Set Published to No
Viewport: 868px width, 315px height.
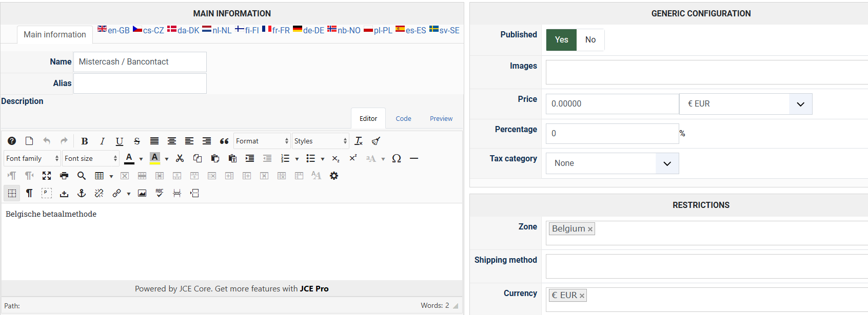(590, 39)
